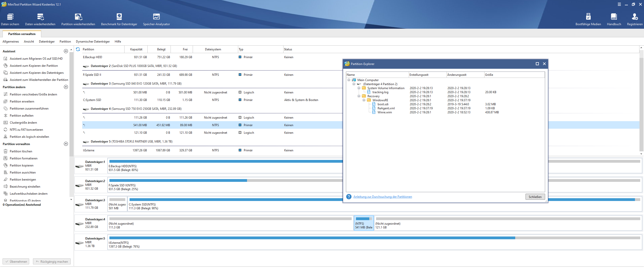Open the Hilfe menu

click(118, 42)
